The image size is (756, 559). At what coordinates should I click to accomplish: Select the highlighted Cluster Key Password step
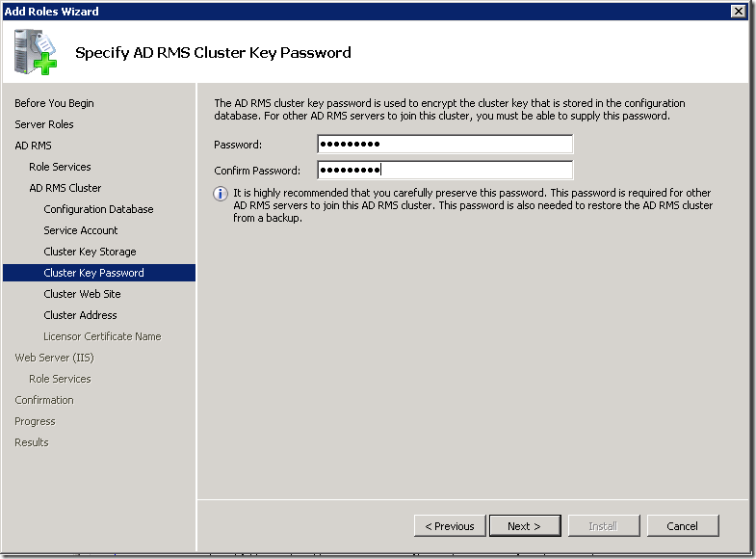99,273
